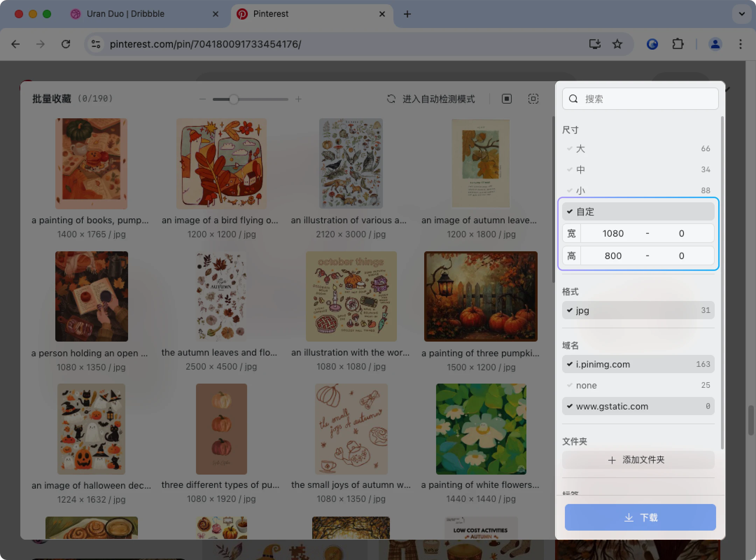Click the minus zoom icon near thumbnail slider
This screenshot has width=756, height=560.
pyautogui.click(x=202, y=99)
